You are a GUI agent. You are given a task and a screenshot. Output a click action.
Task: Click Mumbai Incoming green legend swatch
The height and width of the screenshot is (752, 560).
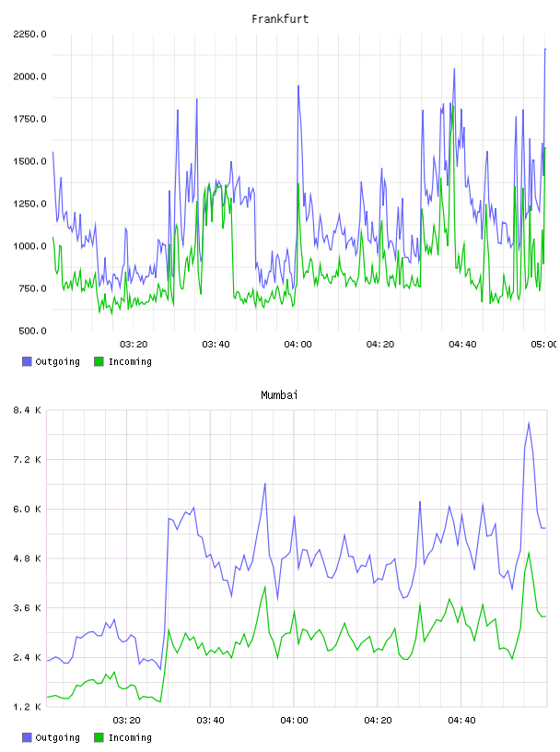point(99,737)
